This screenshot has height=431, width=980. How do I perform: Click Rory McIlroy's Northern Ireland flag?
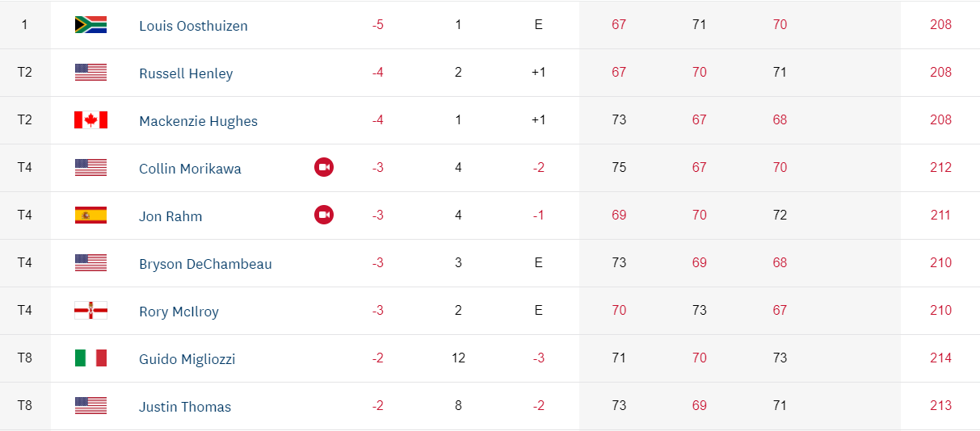coord(90,311)
